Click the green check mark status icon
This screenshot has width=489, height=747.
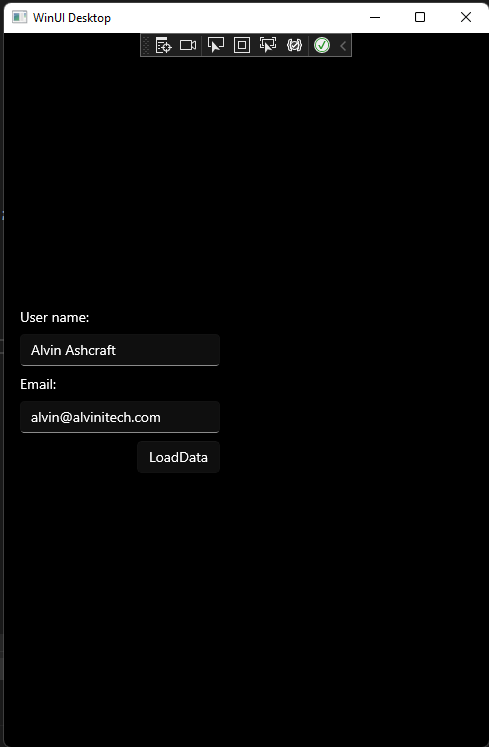pos(322,45)
